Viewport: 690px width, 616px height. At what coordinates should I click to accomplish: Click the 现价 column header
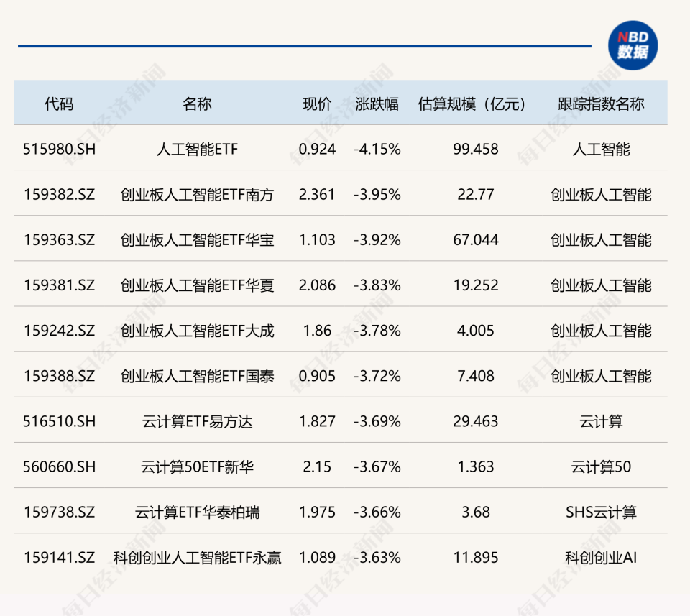316,102
